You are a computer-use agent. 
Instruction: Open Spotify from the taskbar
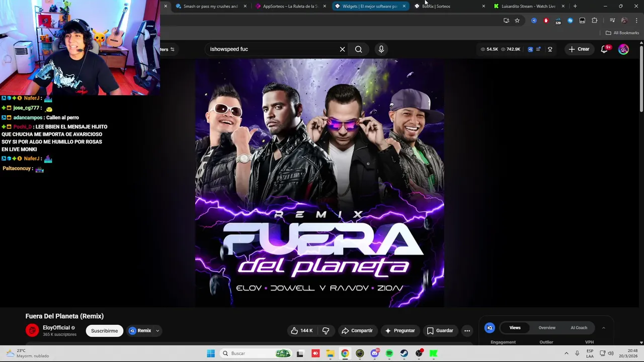(389, 353)
